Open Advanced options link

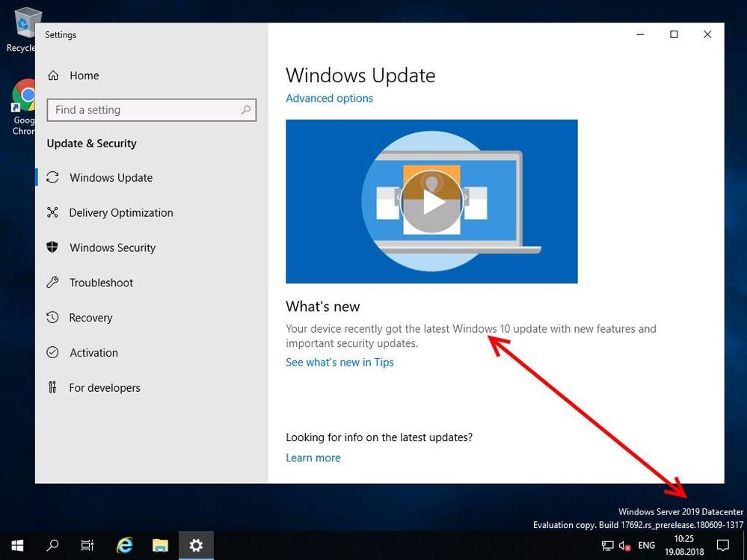(329, 98)
